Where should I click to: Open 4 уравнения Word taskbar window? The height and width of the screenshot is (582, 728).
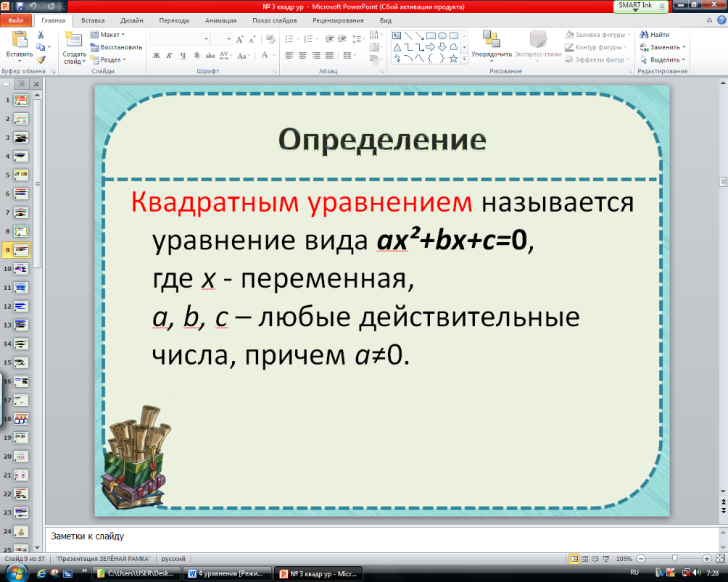(228, 573)
